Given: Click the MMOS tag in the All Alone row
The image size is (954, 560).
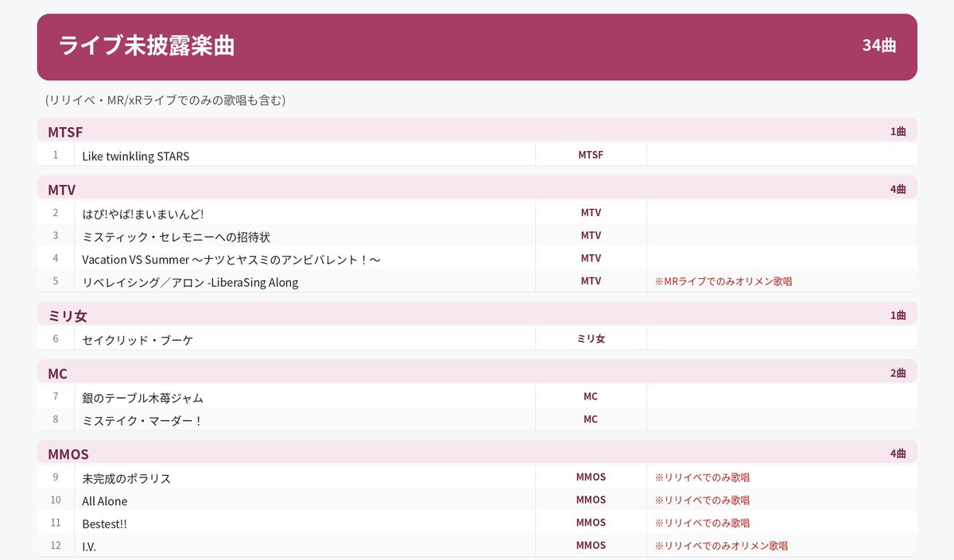Looking at the screenshot, I should [591, 500].
